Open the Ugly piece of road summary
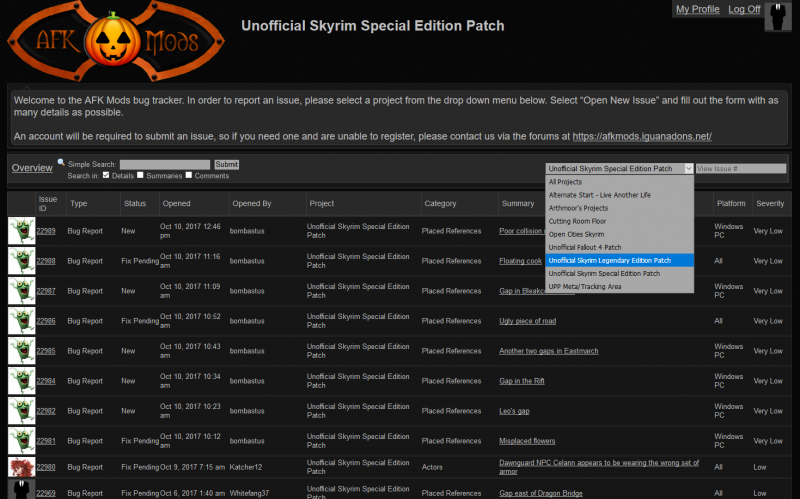Screen dimensions: 800x499 [528, 321]
